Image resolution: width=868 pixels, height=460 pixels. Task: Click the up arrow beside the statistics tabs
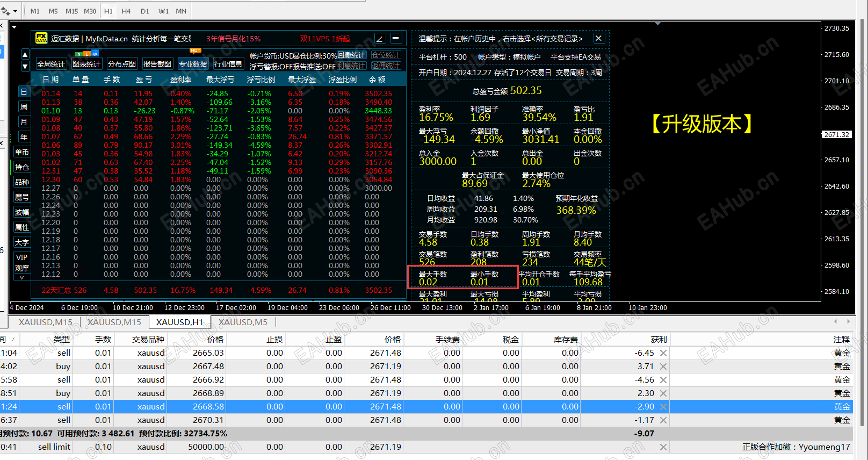coord(25,54)
